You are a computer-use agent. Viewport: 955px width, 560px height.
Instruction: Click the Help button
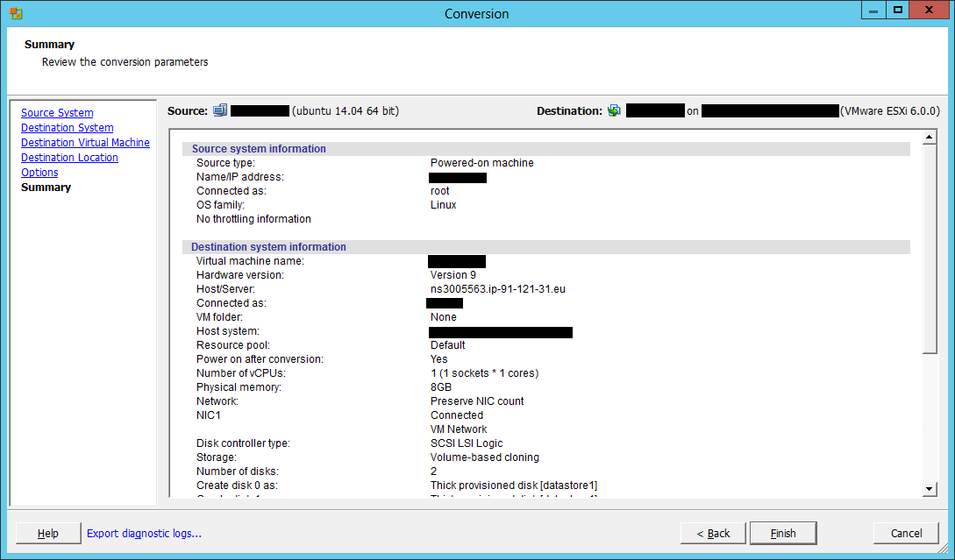48,533
